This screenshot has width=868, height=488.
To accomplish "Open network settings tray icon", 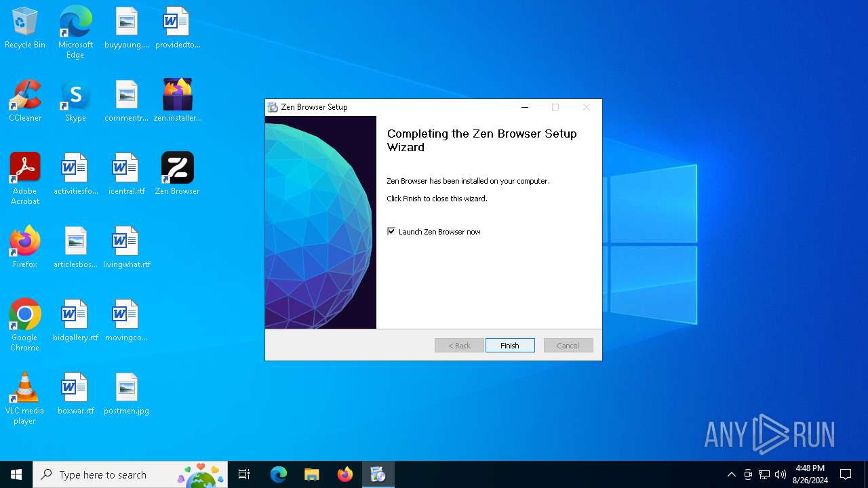I will (x=764, y=474).
